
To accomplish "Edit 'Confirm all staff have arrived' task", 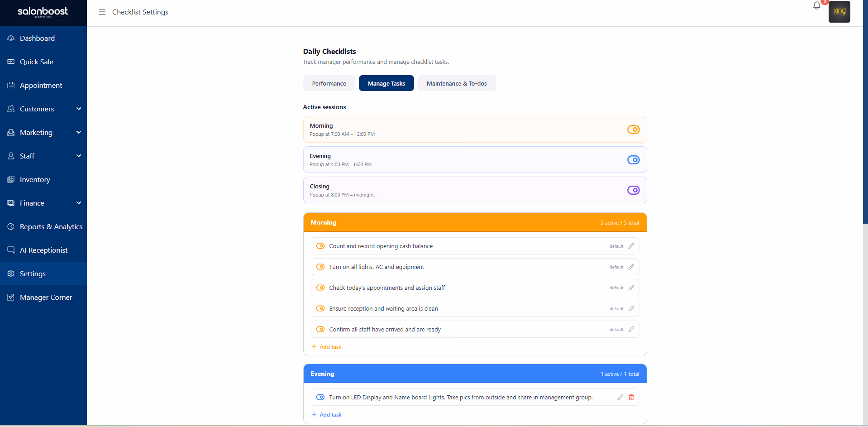I will click(631, 329).
